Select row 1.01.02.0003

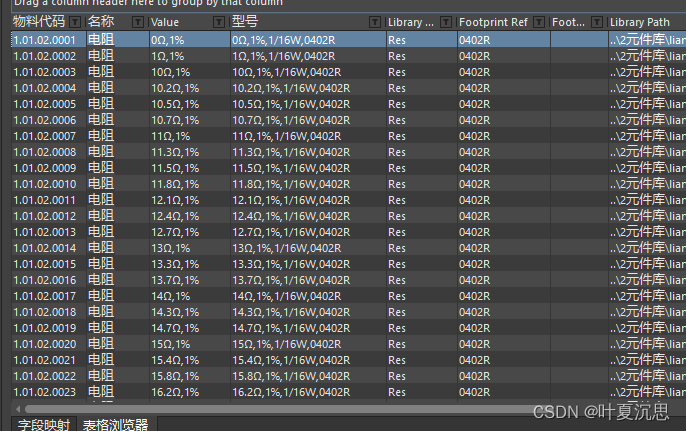pos(349,72)
